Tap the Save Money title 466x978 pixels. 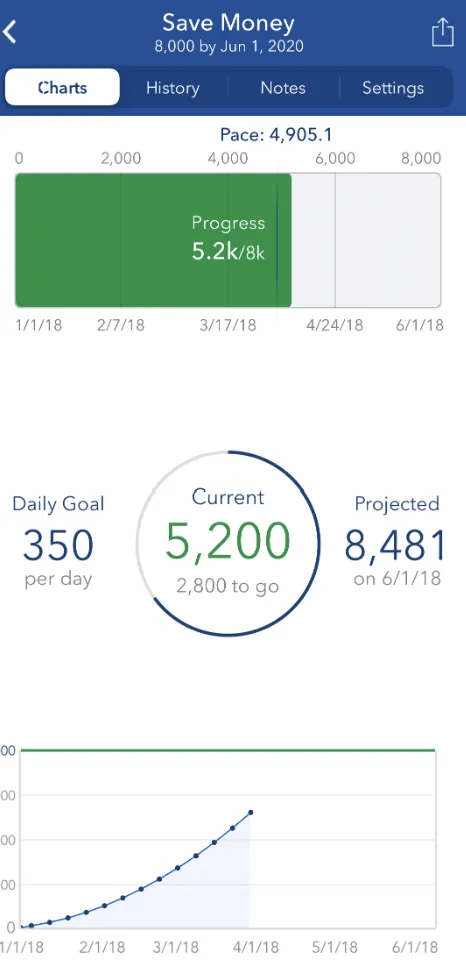click(x=228, y=23)
